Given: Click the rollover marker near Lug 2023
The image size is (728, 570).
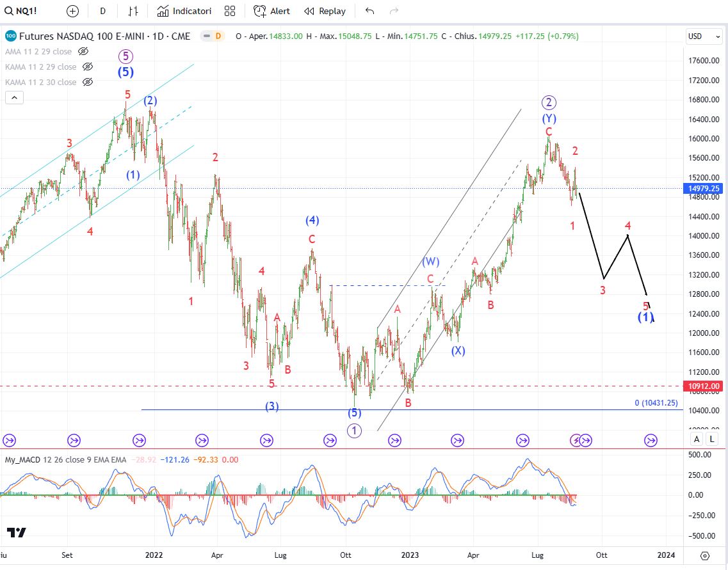Looking at the screenshot, I should click(522, 440).
